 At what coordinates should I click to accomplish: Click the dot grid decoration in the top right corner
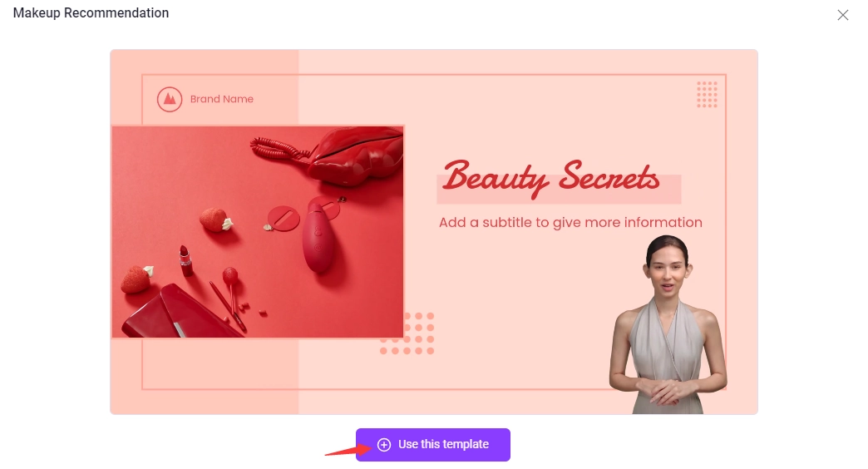pos(707,94)
